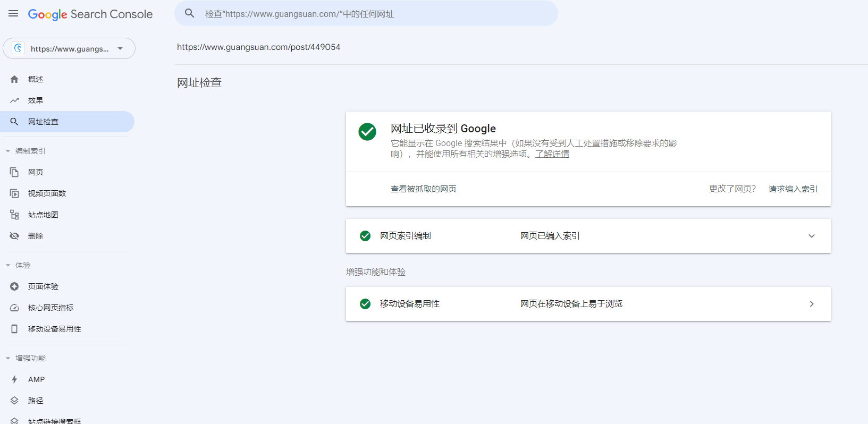Click View crawled page button
The height and width of the screenshot is (424, 868).
point(423,189)
